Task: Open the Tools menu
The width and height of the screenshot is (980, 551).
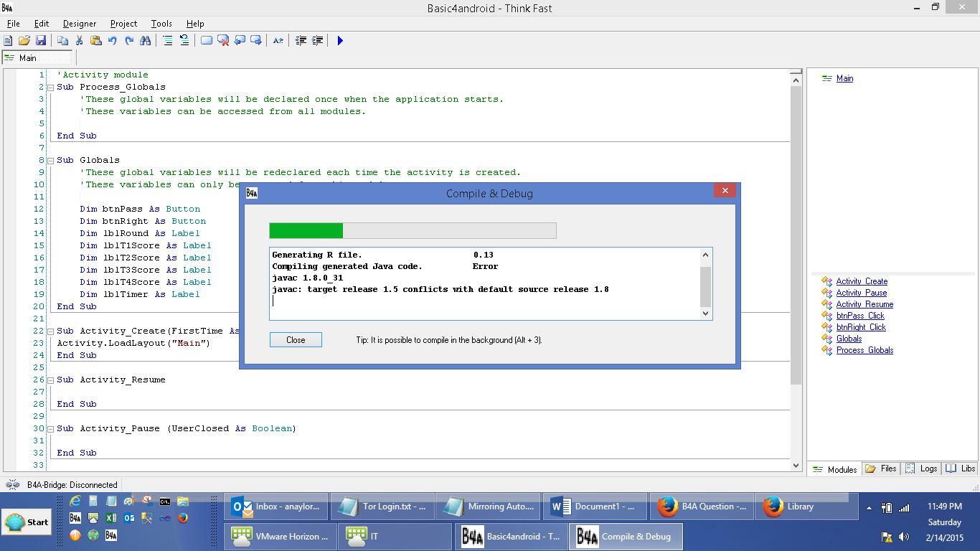Action: tap(162, 24)
